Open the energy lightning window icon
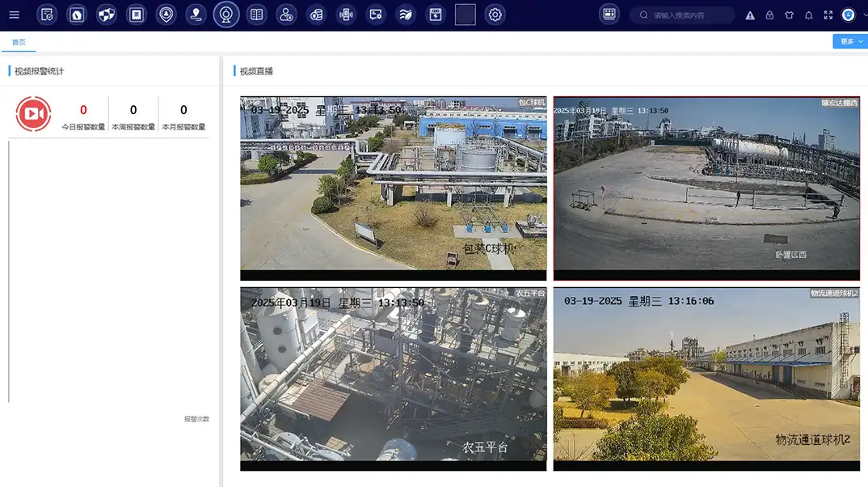Viewport: 868px width, 487px height. tap(436, 15)
